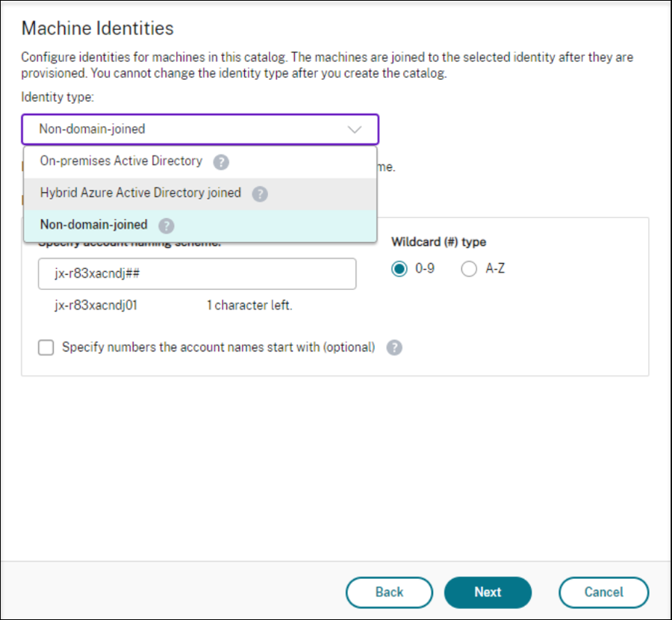Viewport: 672px width, 620px height.
Task: Enable specifying numbers the account names start with
Action: click(x=46, y=347)
